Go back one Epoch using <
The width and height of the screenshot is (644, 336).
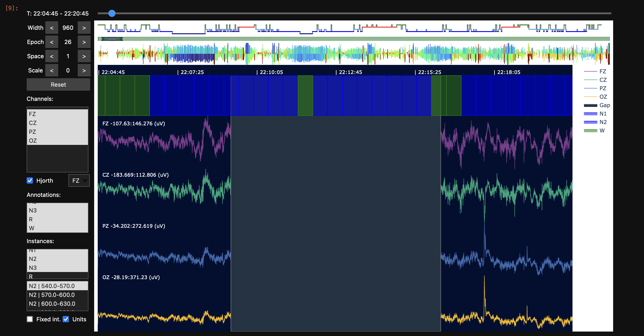[x=52, y=42]
